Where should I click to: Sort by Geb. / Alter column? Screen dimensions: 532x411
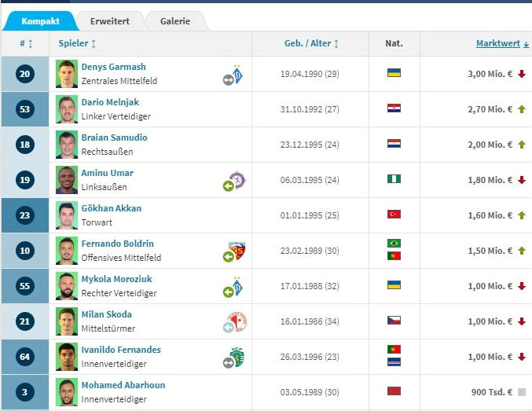[x=311, y=43]
